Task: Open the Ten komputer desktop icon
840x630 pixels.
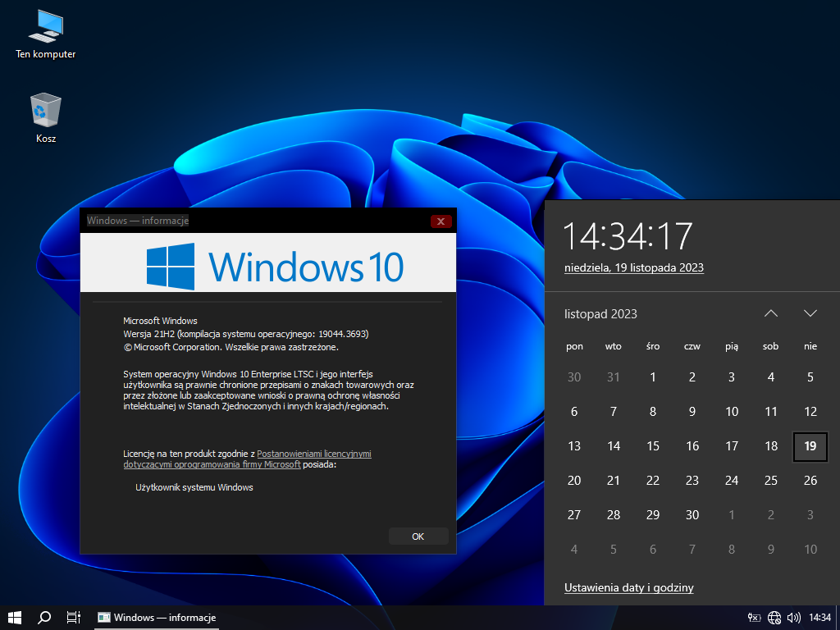Action: (46, 33)
